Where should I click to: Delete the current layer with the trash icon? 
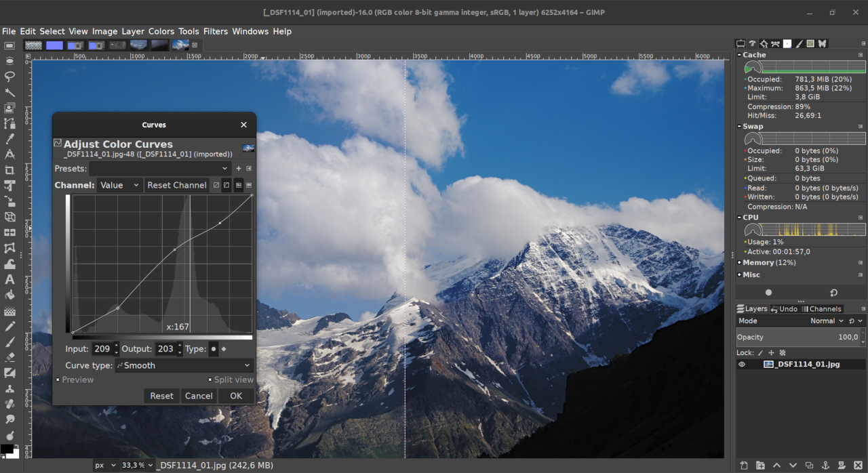[858, 466]
